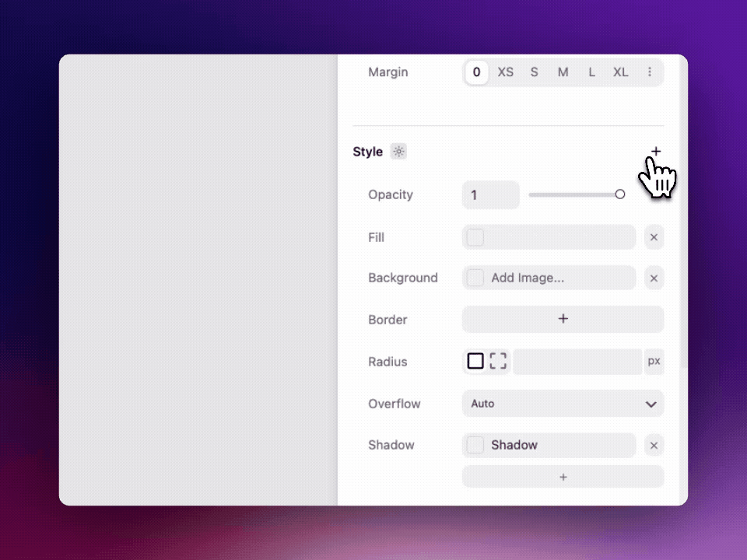Viewport: 747px width, 560px height.
Task: Add another shadow with bottom plus button
Action: click(563, 477)
